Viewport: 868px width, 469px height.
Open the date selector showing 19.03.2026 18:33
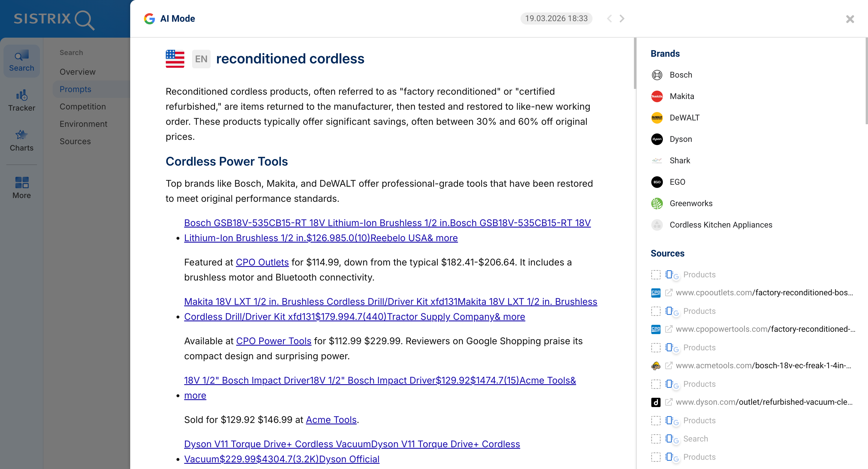pyautogui.click(x=556, y=19)
